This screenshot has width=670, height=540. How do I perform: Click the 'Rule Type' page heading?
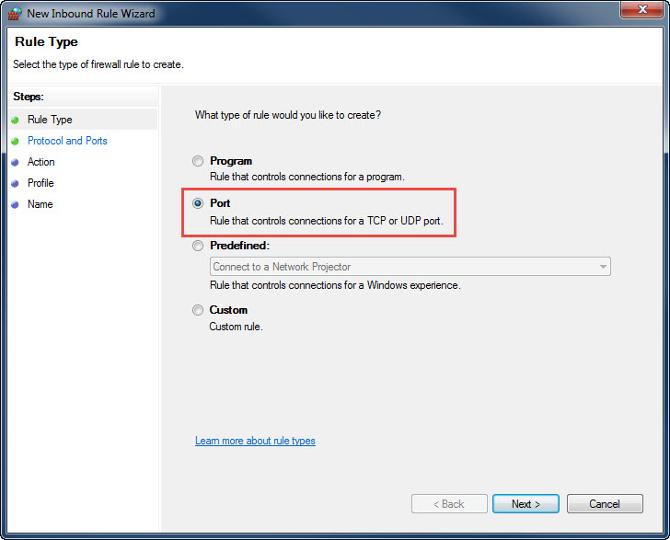pyautogui.click(x=46, y=42)
